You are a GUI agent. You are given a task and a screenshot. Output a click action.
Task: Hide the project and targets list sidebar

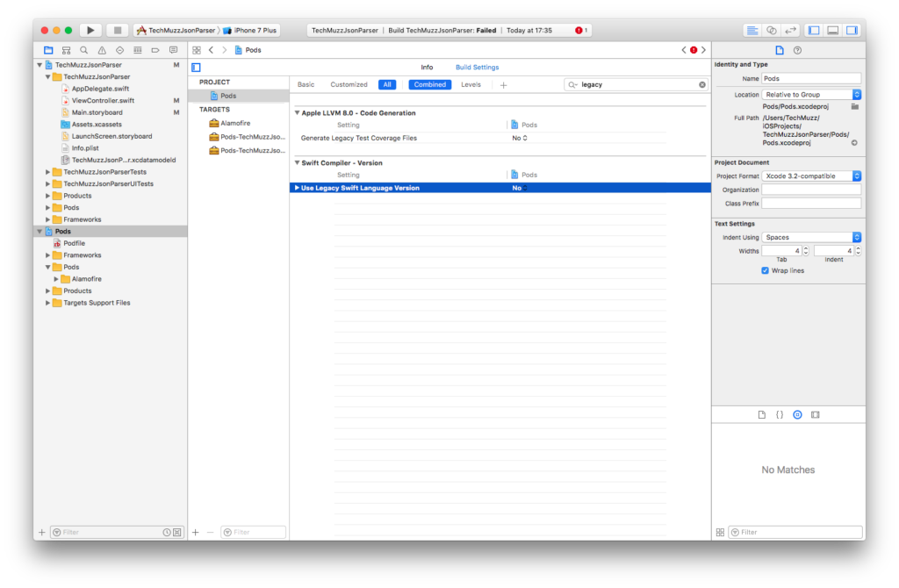(x=196, y=68)
